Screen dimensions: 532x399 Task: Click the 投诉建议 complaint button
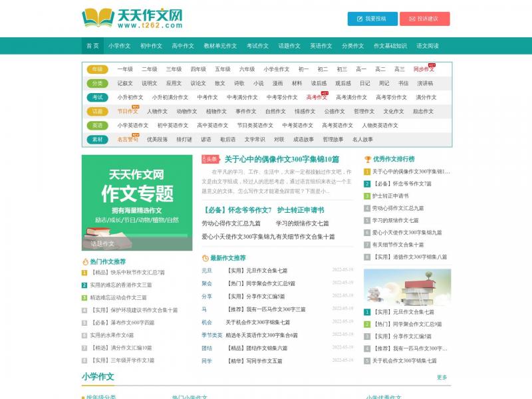(x=424, y=19)
